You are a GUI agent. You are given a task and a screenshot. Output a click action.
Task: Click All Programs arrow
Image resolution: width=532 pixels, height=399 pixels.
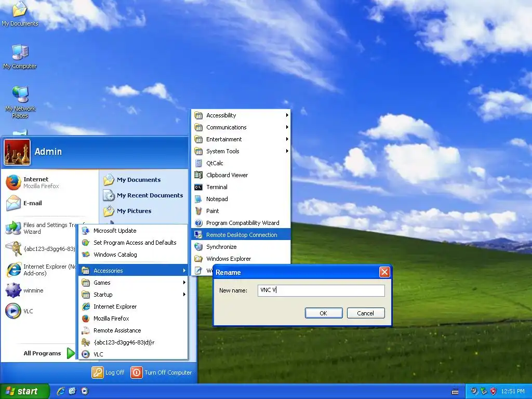[71, 353]
